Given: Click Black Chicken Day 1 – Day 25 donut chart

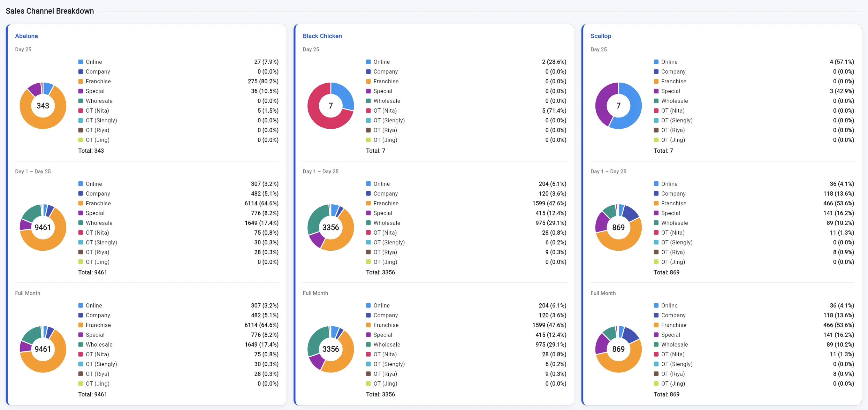Looking at the screenshot, I should (x=330, y=227).
